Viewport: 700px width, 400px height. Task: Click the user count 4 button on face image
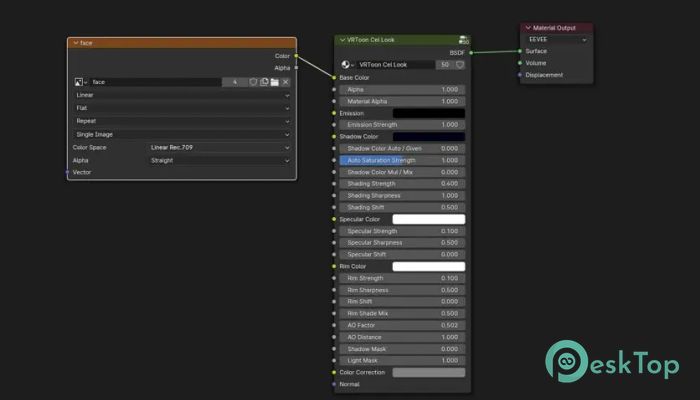pos(235,82)
